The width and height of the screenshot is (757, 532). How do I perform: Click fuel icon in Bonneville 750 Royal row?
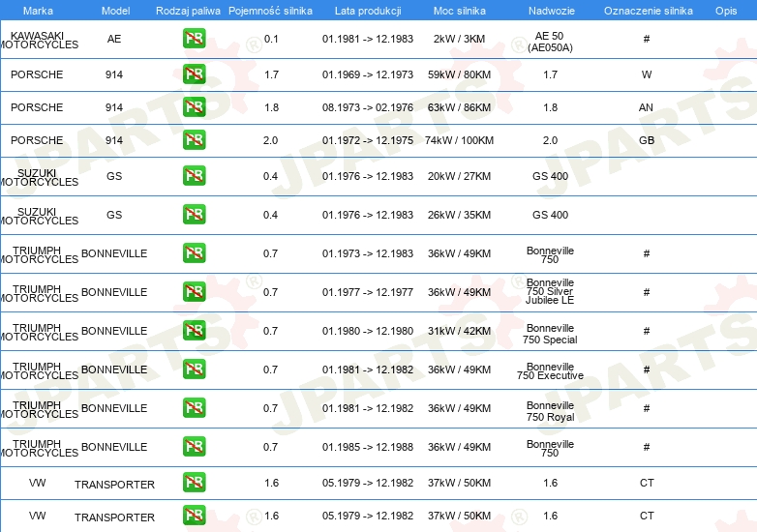[x=194, y=407]
